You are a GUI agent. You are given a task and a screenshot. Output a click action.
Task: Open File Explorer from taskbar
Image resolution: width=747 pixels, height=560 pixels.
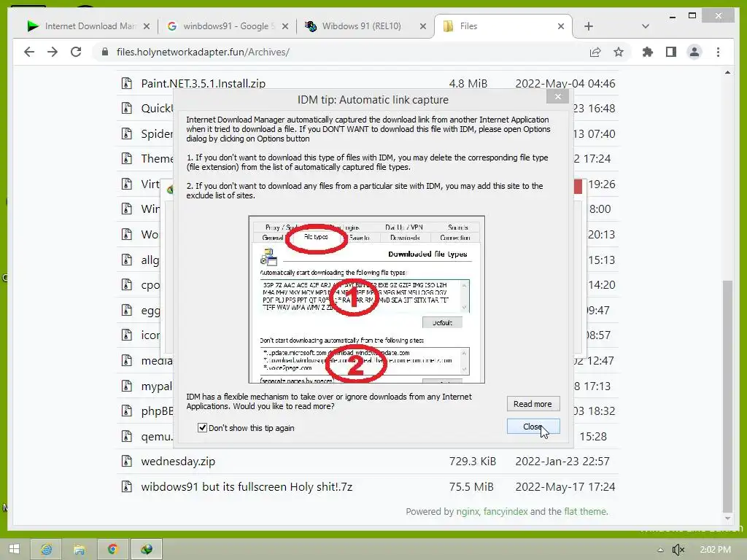(x=80, y=549)
